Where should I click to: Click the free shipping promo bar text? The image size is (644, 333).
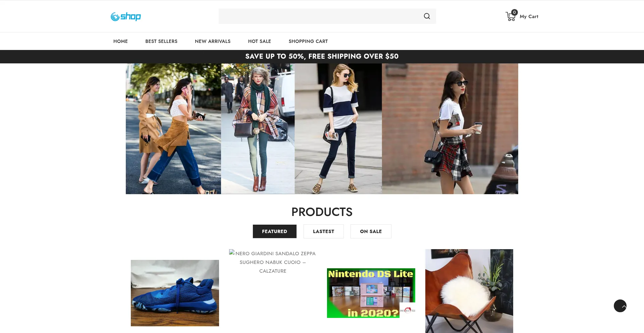pyautogui.click(x=322, y=56)
